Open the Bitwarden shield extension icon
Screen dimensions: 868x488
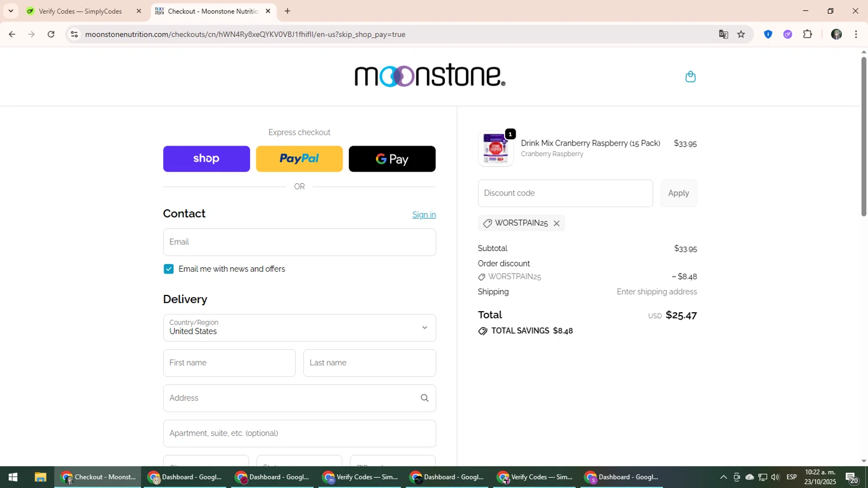pos(768,34)
